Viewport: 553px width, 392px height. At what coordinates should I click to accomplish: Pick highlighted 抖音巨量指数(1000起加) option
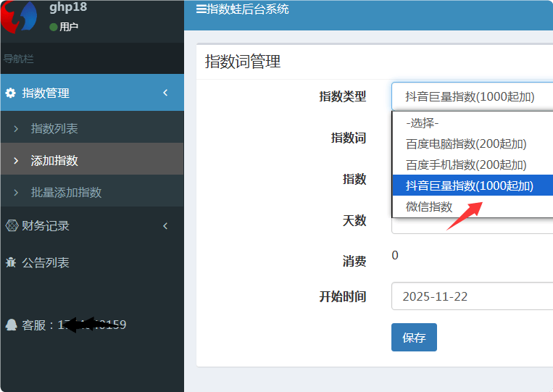click(x=470, y=185)
